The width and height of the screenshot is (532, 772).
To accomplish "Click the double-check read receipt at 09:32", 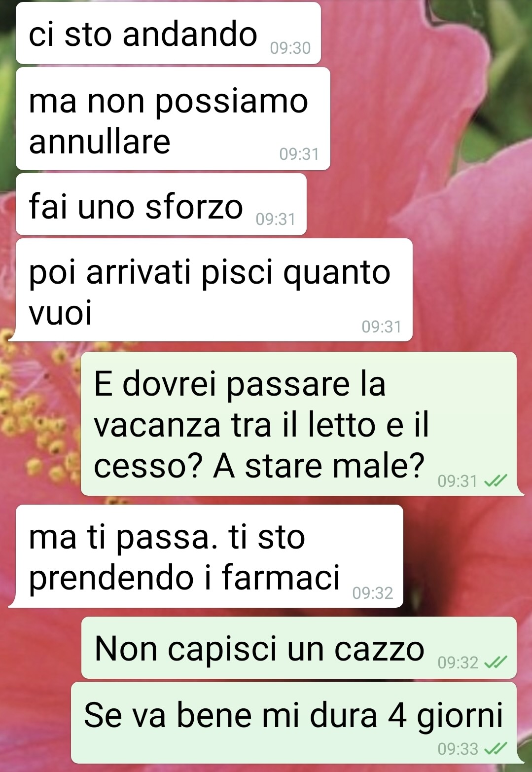I will click(x=496, y=662).
